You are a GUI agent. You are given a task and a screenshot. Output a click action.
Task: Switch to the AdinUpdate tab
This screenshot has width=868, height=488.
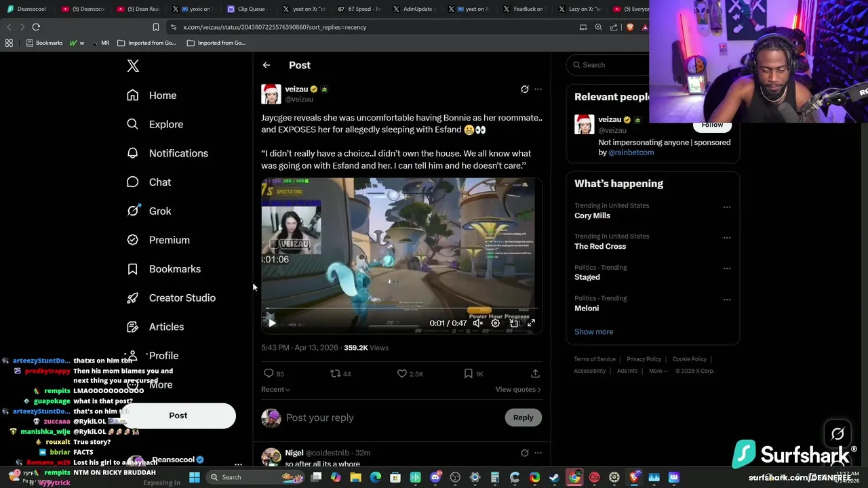(414, 9)
